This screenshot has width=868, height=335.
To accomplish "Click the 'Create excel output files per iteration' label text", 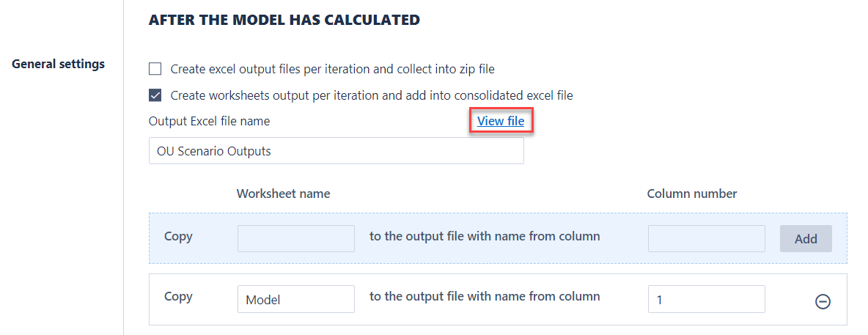I will click(332, 70).
